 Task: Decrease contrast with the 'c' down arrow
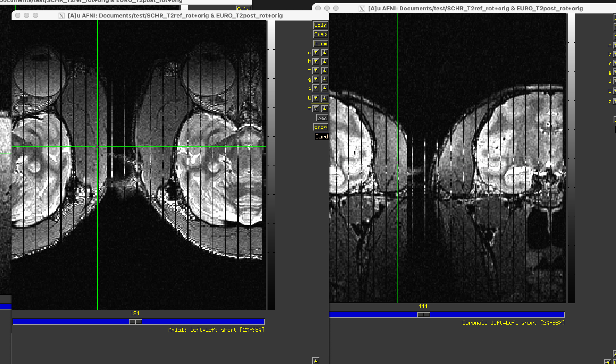click(x=316, y=53)
